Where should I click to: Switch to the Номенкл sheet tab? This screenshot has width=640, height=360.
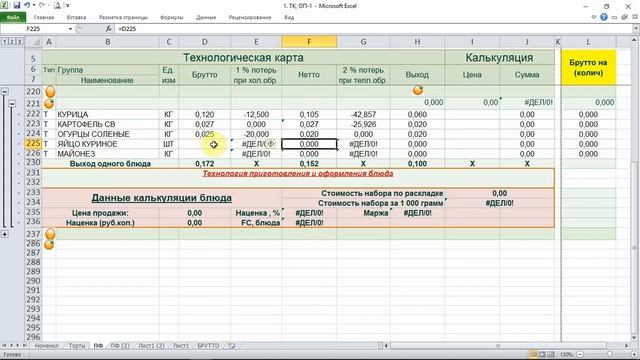tap(47, 346)
